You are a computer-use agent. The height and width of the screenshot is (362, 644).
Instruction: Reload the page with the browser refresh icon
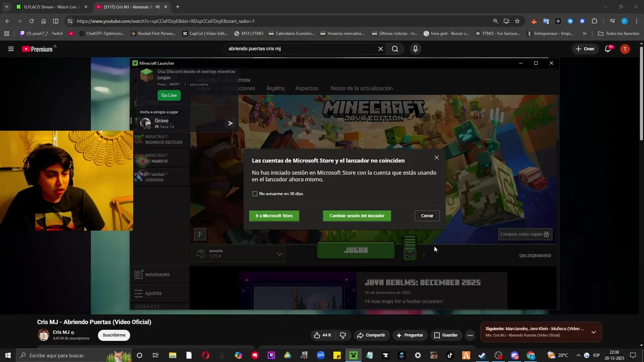[x=31, y=21]
